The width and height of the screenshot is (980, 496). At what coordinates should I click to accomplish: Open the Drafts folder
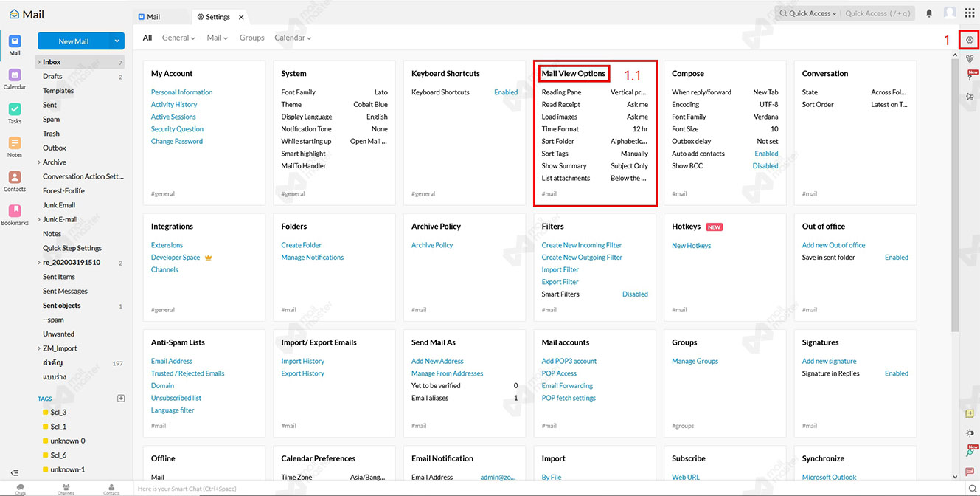pos(52,76)
